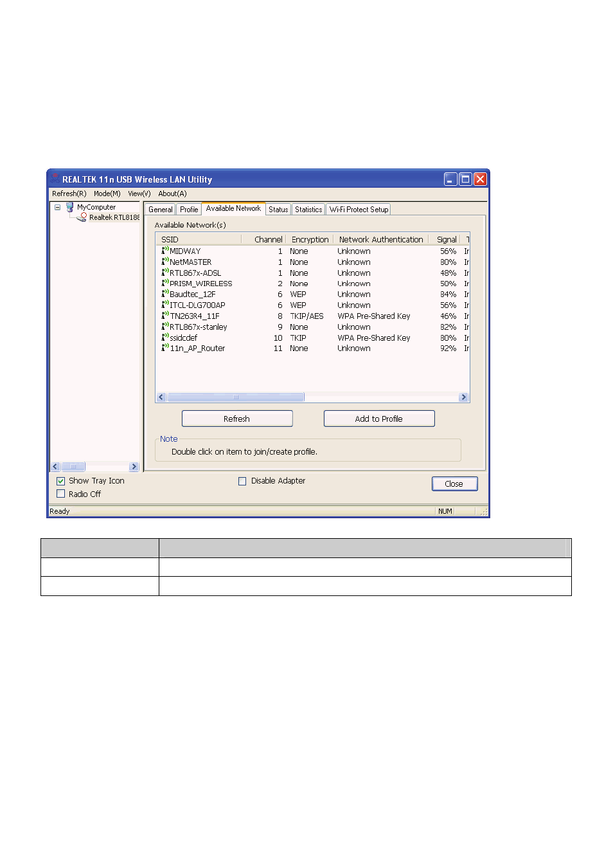Click the NetMASTER network signal icon
The image size is (613, 868).
[165, 262]
